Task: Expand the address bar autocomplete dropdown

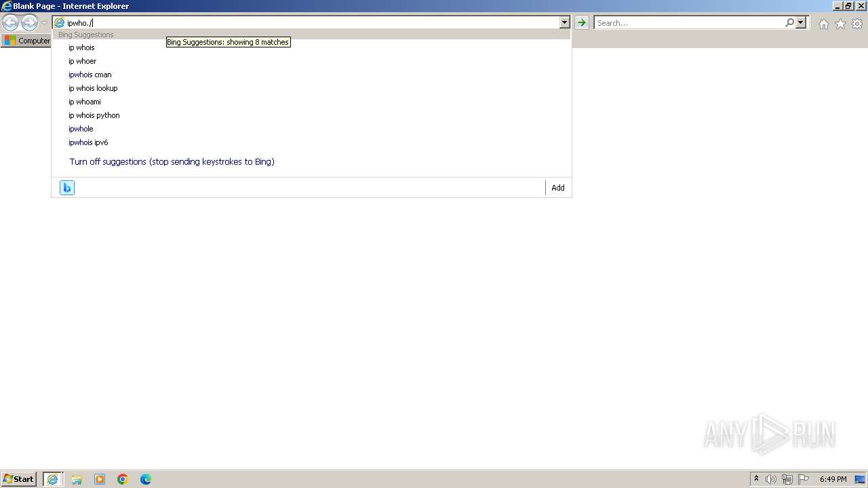Action: [564, 23]
